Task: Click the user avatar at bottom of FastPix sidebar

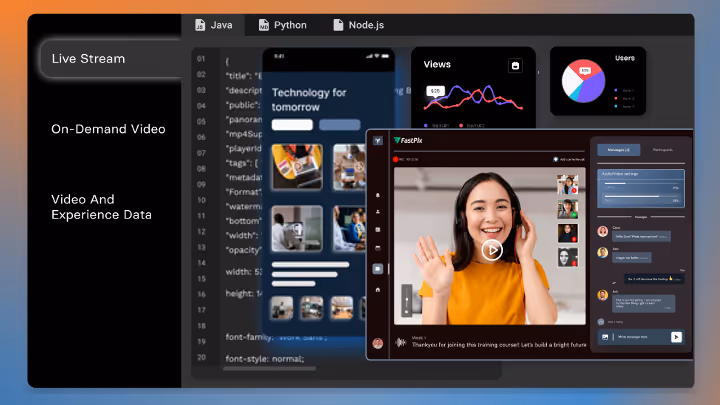Action: [x=378, y=343]
